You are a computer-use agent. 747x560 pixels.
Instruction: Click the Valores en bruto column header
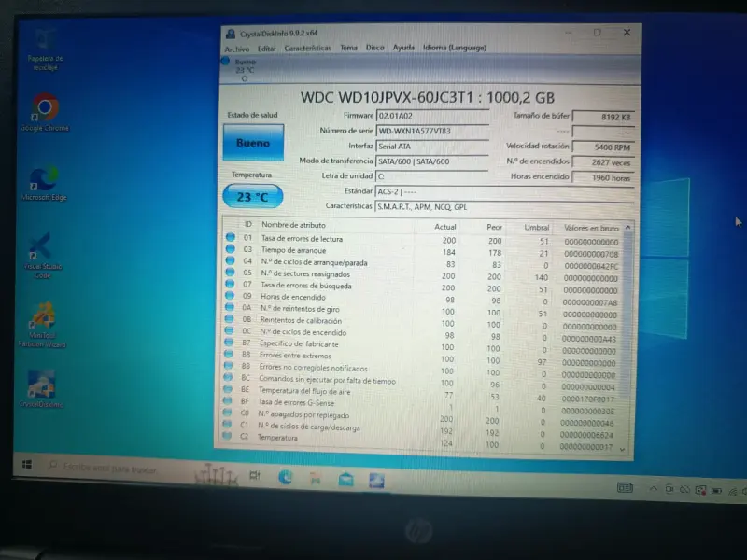tap(591, 228)
